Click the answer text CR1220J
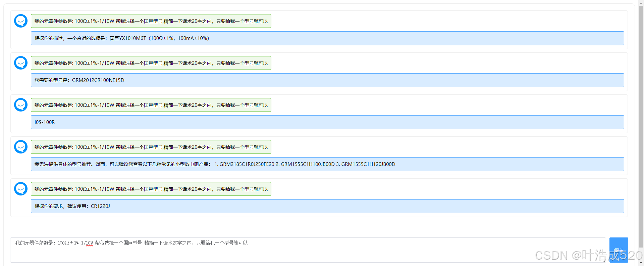The height and width of the screenshot is (266, 644). pos(100,206)
